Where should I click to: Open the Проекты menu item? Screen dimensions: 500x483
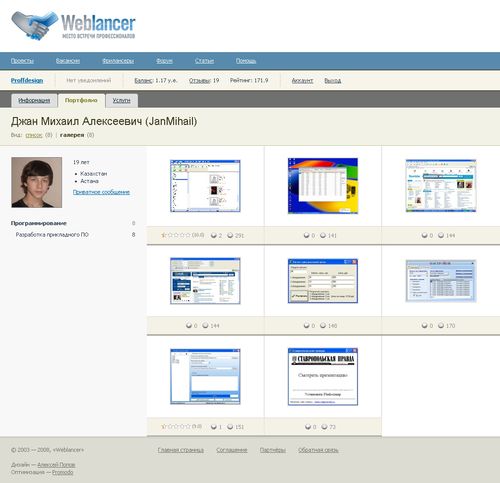(x=22, y=61)
